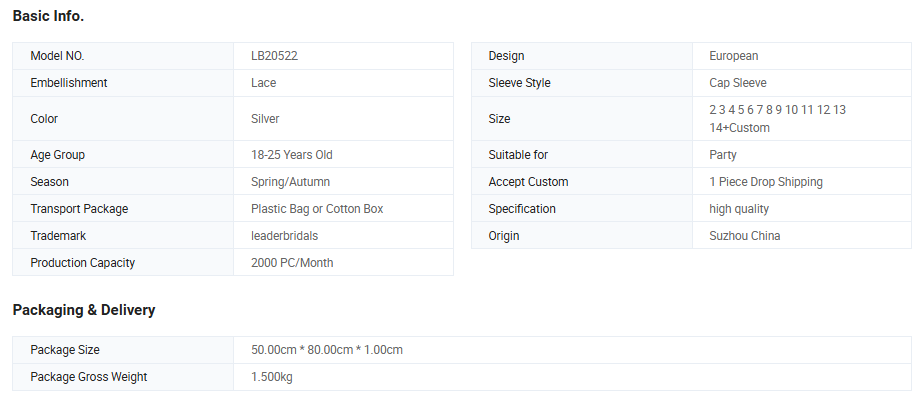Select the Production Capacity 2000 PC/Month value
919x397 pixels.
tap(292, 263)
